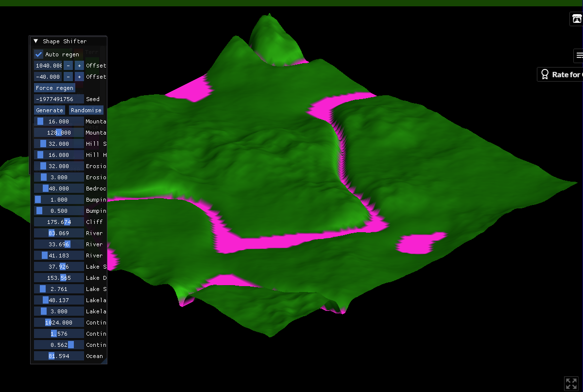This screenshot has height=392, width=583.
Task: Click the Bumpiness slider showing 0.500
Action: 59,211
